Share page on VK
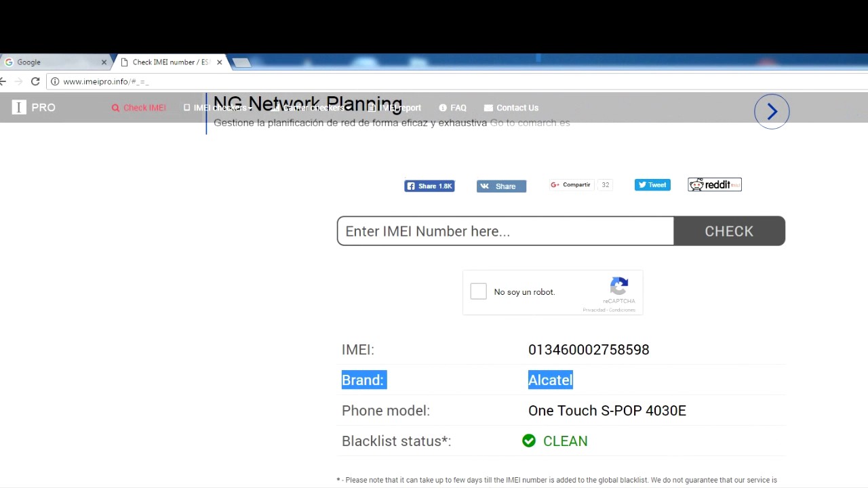 (501, 186)
